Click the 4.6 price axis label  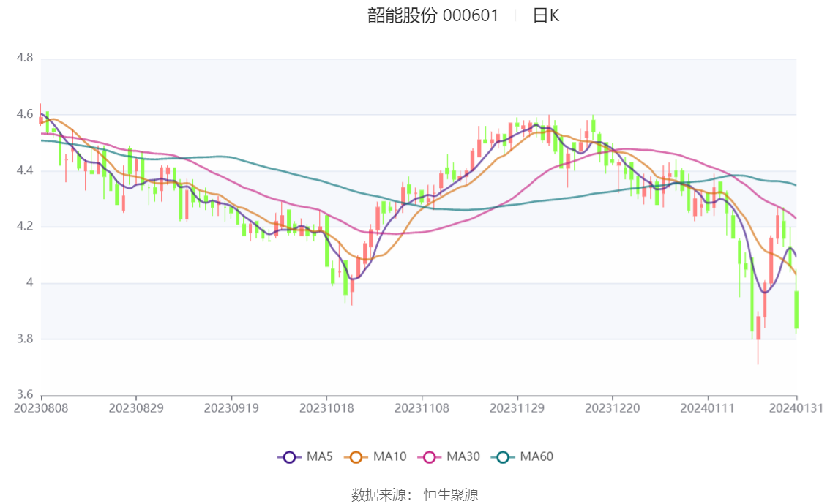(25, 114)
